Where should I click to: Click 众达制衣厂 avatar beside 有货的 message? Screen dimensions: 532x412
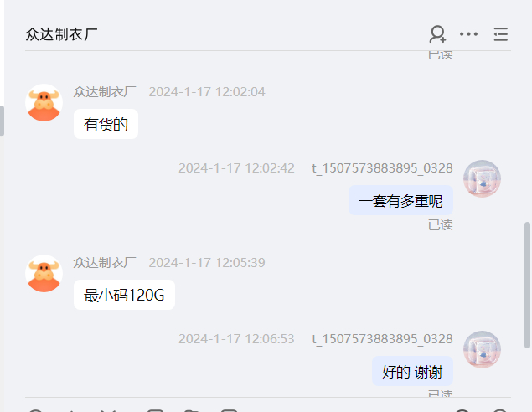point(44,103)
